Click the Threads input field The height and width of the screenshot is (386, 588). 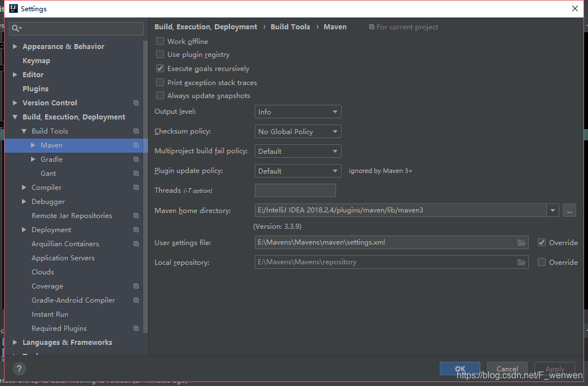[x=295, y=190]
